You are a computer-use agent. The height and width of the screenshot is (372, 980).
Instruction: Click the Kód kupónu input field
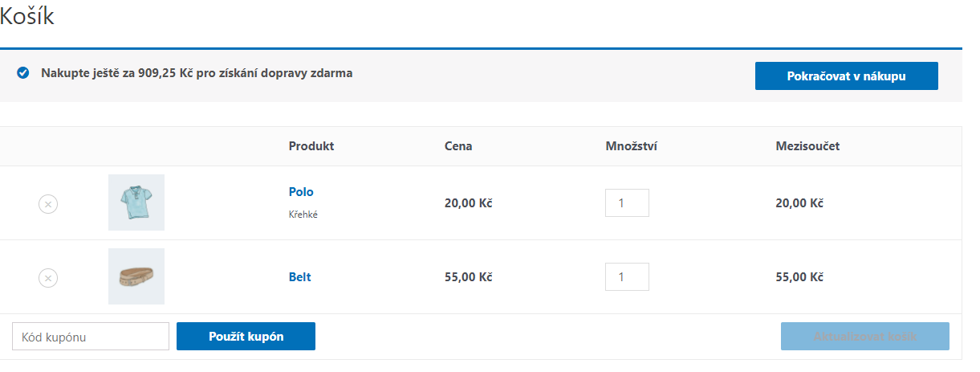(91, 337)
